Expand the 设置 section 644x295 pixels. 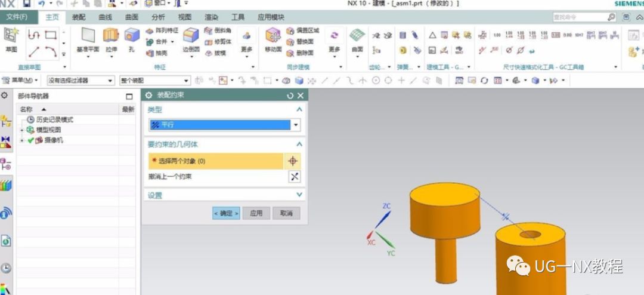point(299,195)
